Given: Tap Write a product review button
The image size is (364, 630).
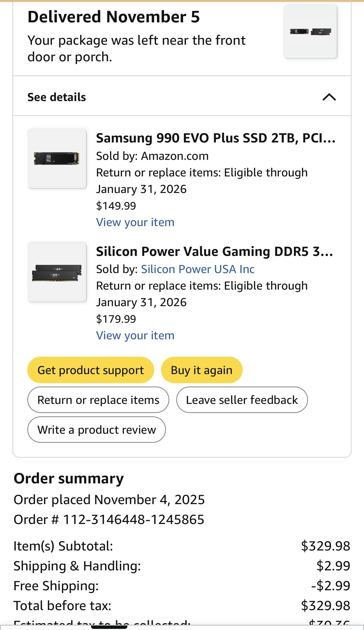Looking at the screenshot, I should [97, 430].
